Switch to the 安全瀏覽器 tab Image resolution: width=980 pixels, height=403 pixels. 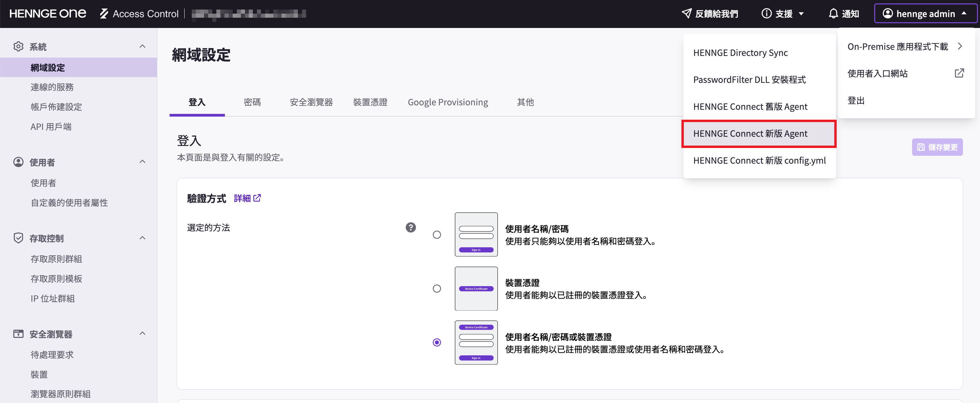coord(311,102)
